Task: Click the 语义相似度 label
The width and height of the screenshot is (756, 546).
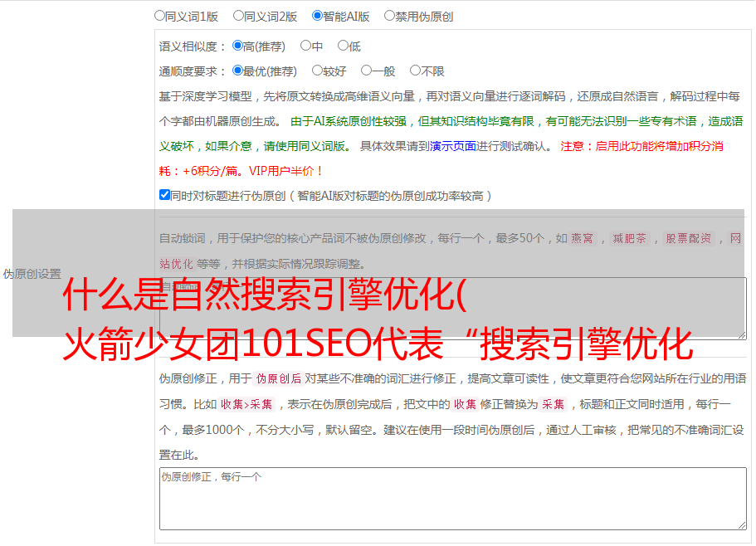Action: [x=193, y=46]
